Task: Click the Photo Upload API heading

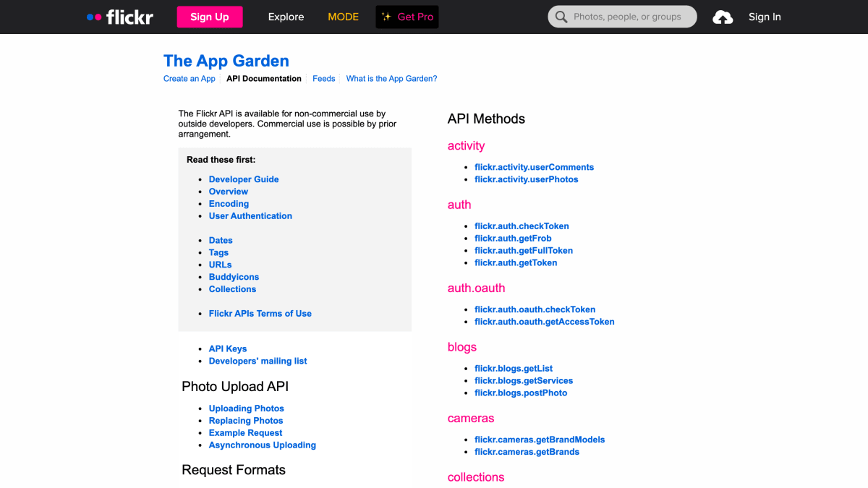Action: coord(235,387)
